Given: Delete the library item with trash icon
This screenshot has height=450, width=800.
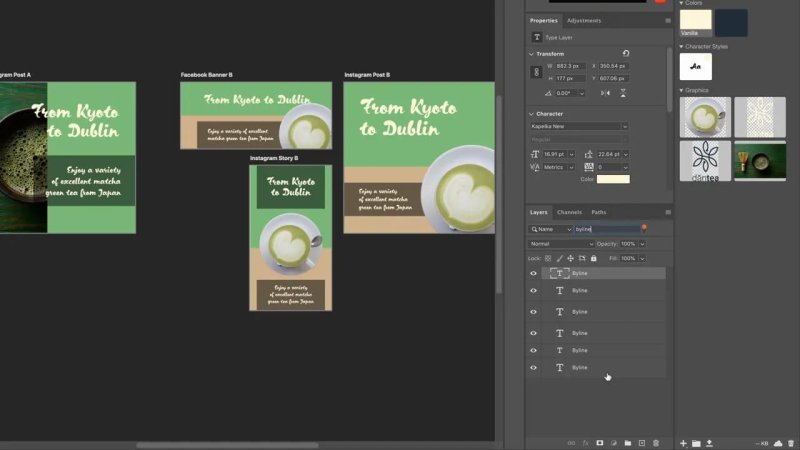Looking at the screenshot, I should pyautogui.click(x=791, y=443).
